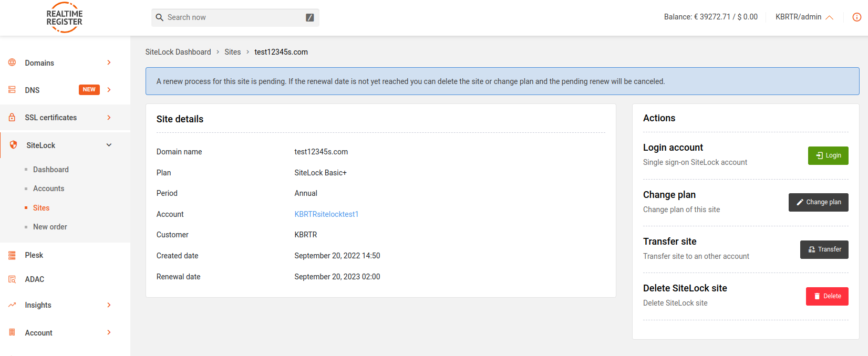Click the domain name value test12345s.com
The height and width of the screenshot is (356, 868).
321,152
